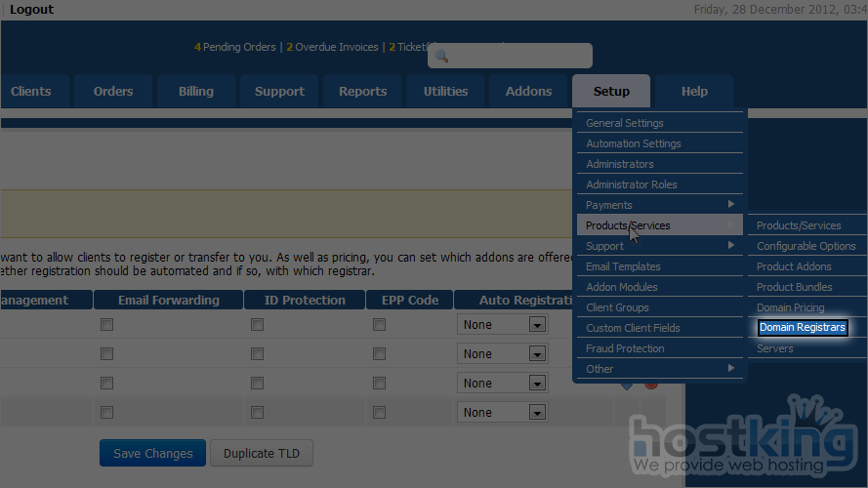
Task: Choose Domain Pricing in the submenu
Action: 790,307
